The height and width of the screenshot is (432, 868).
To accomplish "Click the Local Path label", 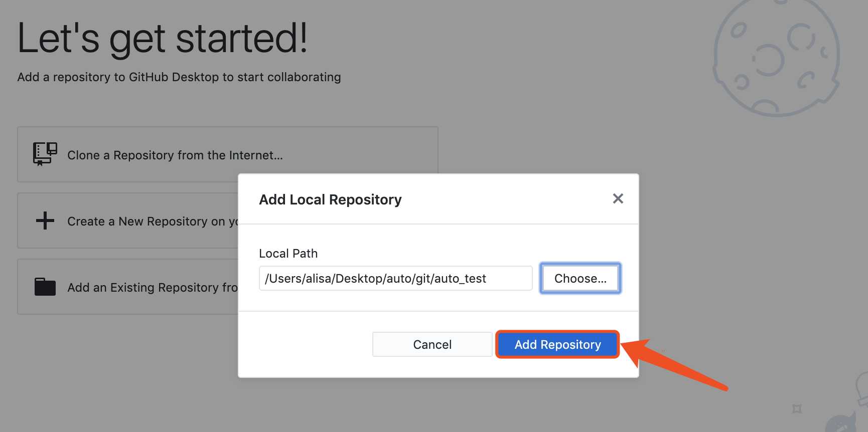I will [x=288, y=254].
